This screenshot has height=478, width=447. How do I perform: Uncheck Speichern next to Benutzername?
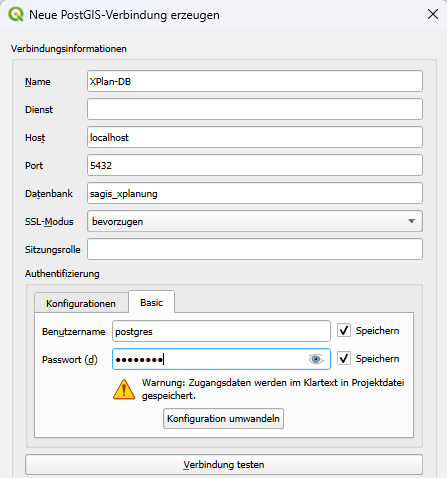point(344,331)
